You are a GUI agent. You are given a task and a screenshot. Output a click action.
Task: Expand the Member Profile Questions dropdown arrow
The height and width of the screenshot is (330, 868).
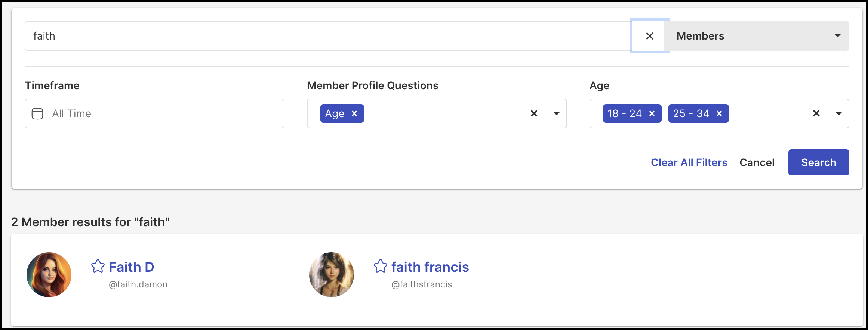click(x=557, y=113)
